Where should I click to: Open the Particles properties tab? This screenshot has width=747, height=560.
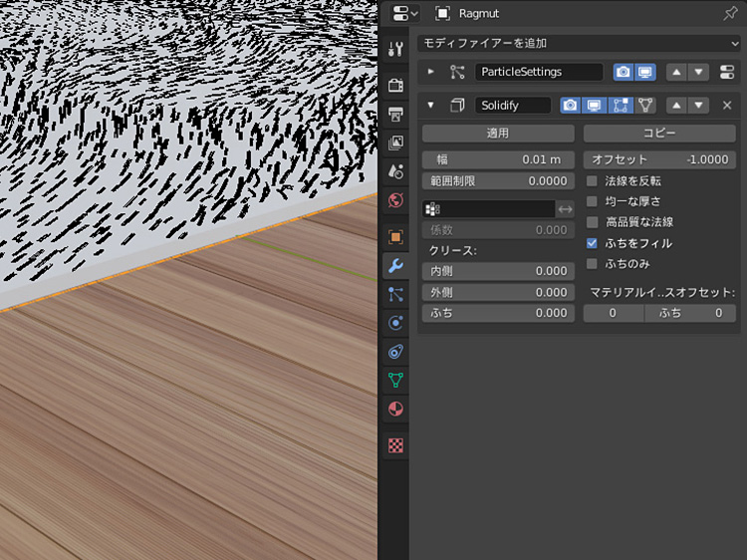click(395, 294)
